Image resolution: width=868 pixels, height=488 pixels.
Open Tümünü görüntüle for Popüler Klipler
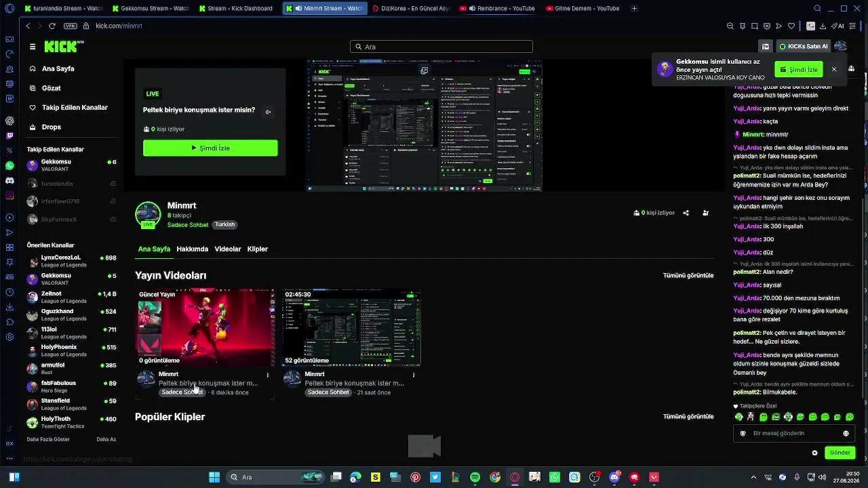click(688, 417)
